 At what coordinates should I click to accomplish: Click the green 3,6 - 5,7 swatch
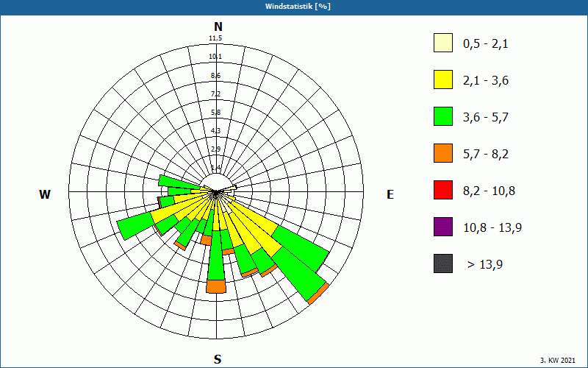443,116
